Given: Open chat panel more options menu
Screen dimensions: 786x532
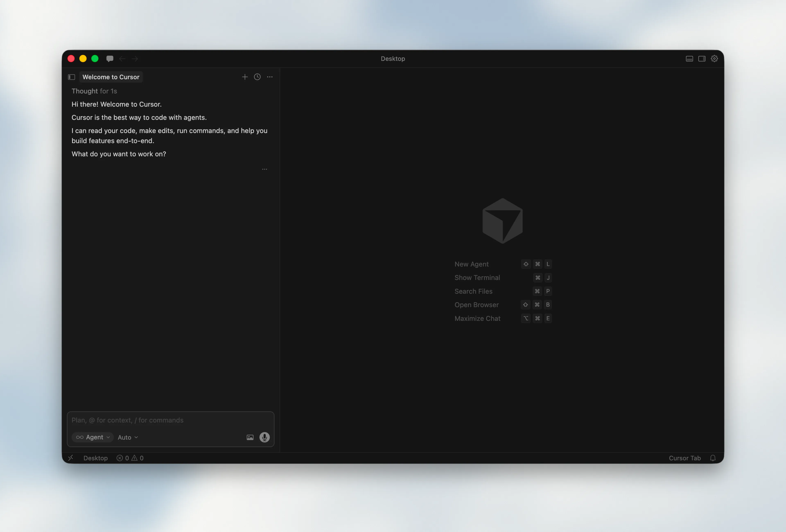Looking at the screenshot, I should 270,77.
